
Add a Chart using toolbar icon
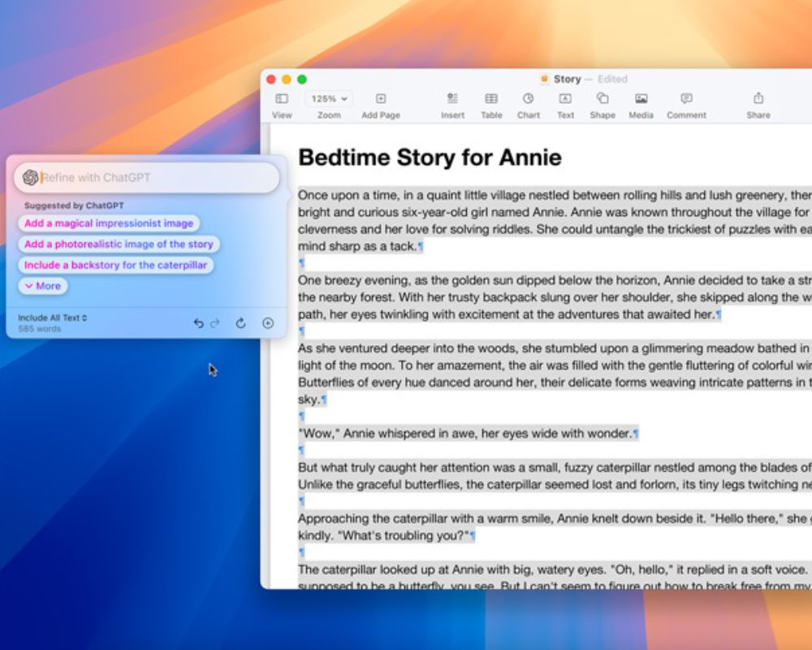pos(528,98)
